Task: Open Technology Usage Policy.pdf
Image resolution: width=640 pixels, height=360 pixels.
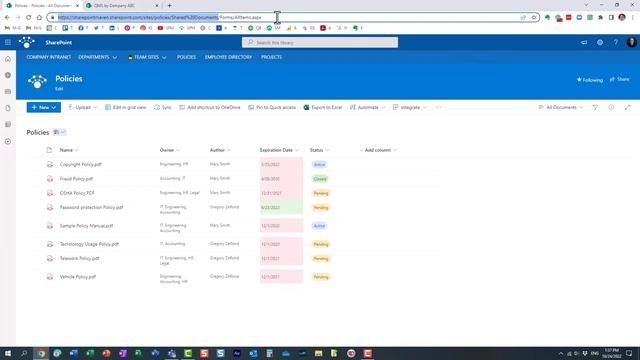Action: 89,244
